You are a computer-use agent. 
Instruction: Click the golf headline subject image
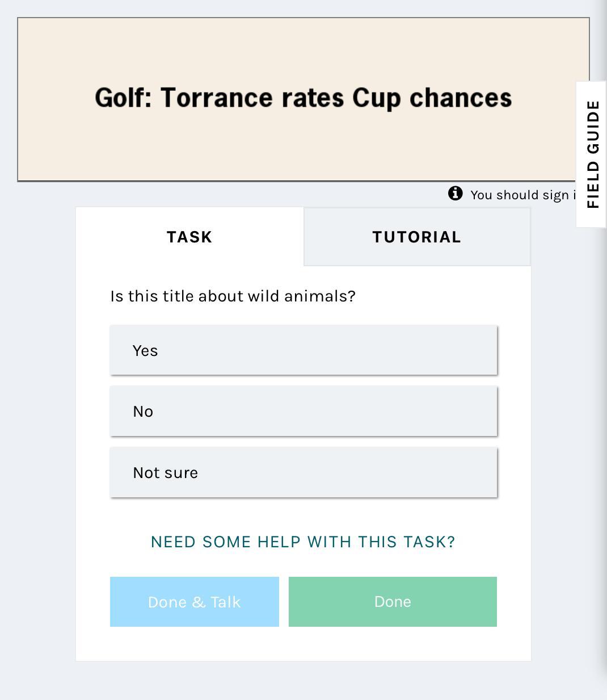point(303,99)
